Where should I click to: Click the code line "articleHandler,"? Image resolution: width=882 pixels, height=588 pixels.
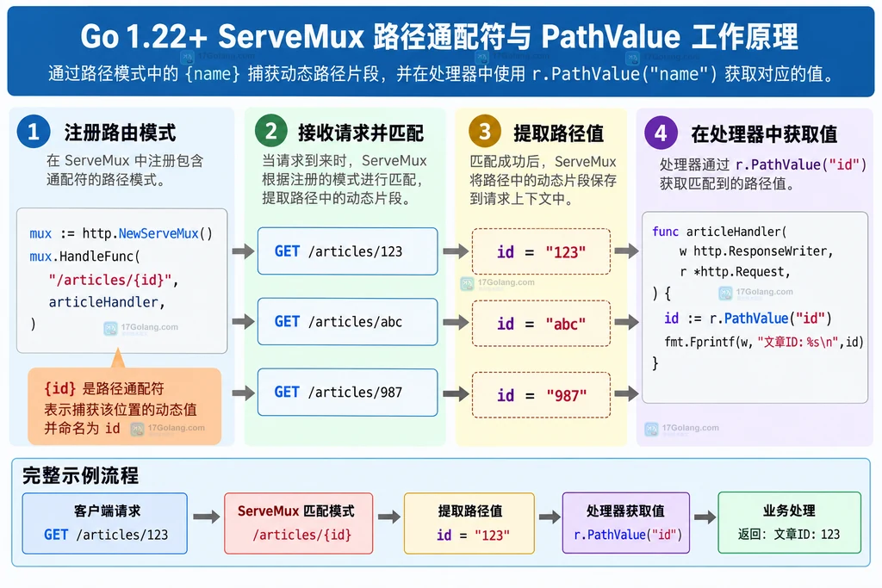coord(106,302)
